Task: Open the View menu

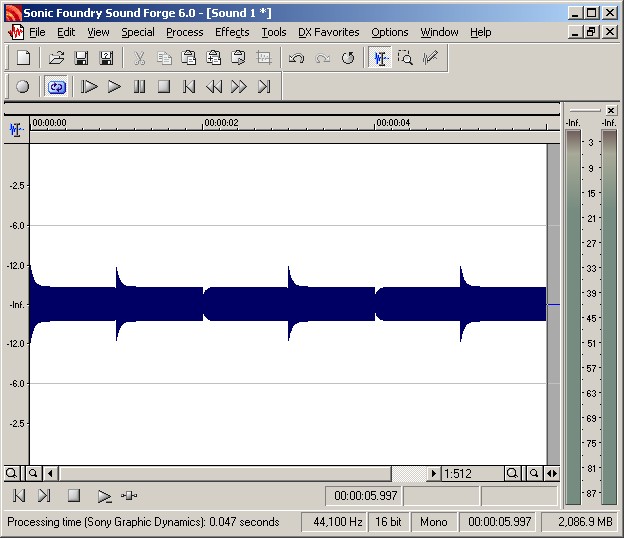Action: click(x=98, y=32)
